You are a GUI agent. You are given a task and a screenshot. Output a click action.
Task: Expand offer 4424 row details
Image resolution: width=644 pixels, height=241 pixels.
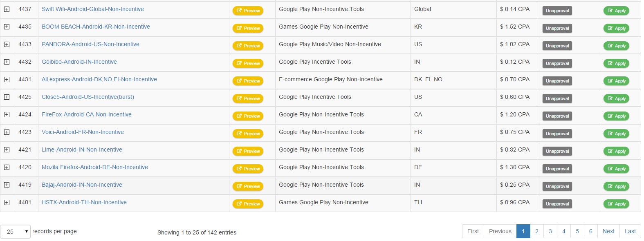pyautogui.click(x=7, y=114)
